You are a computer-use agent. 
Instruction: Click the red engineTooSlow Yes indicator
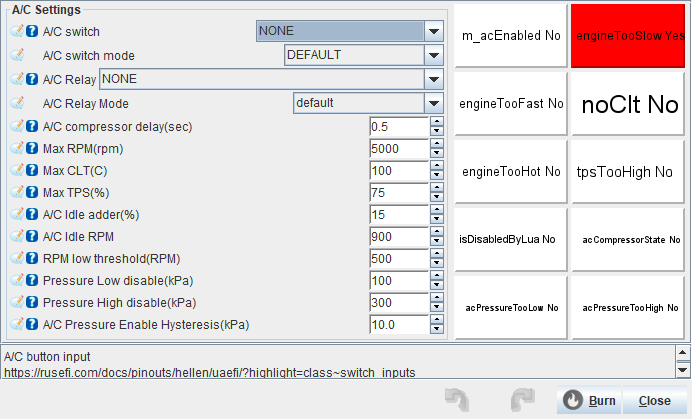click(631, 35)
